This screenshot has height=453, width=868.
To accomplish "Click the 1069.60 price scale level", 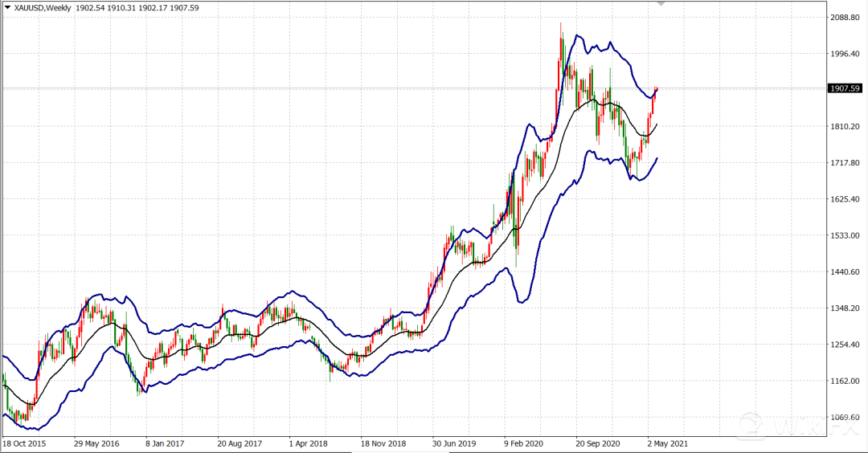I will point(844,417).
